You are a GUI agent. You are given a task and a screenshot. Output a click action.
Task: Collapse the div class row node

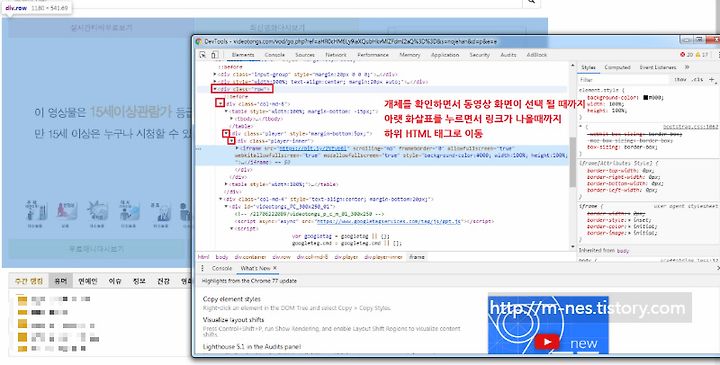(215, 89)
